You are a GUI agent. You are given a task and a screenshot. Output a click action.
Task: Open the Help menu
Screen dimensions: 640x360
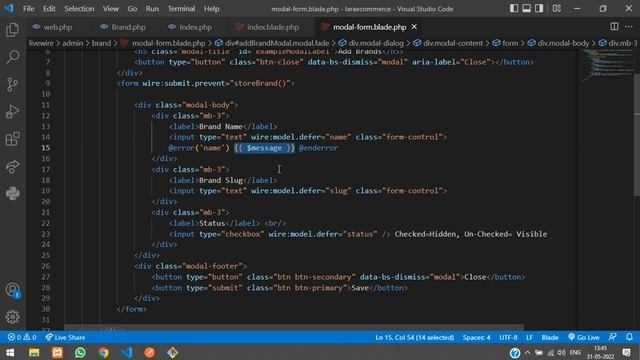point(211,9)
